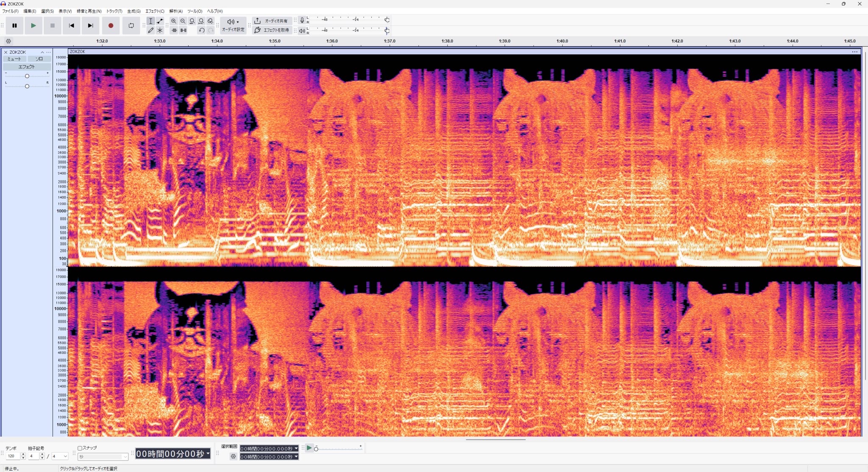This screenshot has width=868, height=472.
Task: Skip to start of project
Action: (x=71, y=25)
